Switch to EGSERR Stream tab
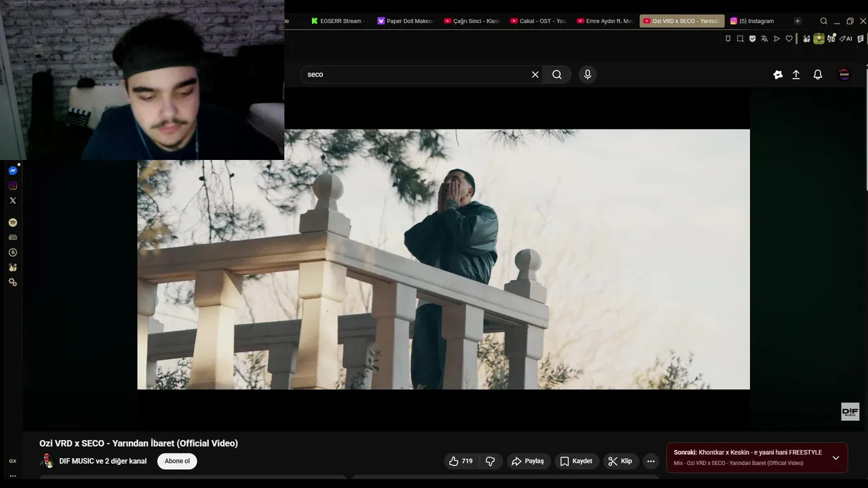This screenshot has height=488, width=868. pyautogui.click(x=337, y=21)
